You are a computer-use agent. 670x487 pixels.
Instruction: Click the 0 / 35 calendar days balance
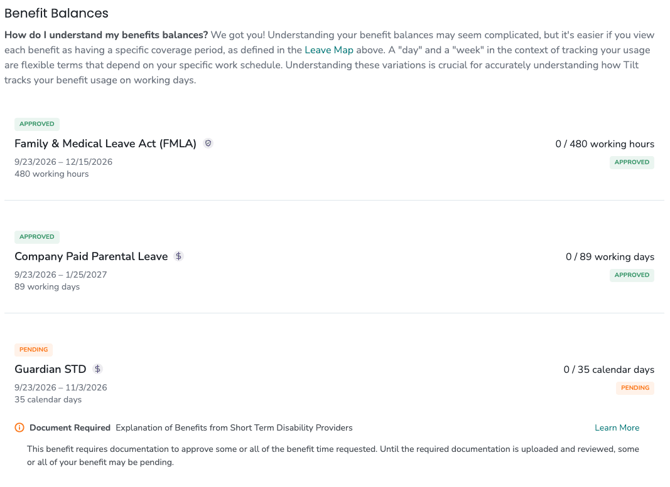pyautogui.click(x=608, y=370)
